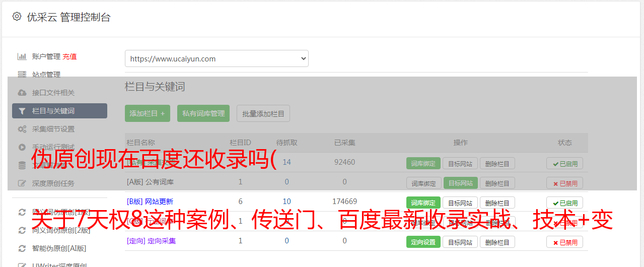Click the 栏目与关键词 page heading
Image resolution: width=644 pixels, height=267 pixels.
[x=155, y=87]
